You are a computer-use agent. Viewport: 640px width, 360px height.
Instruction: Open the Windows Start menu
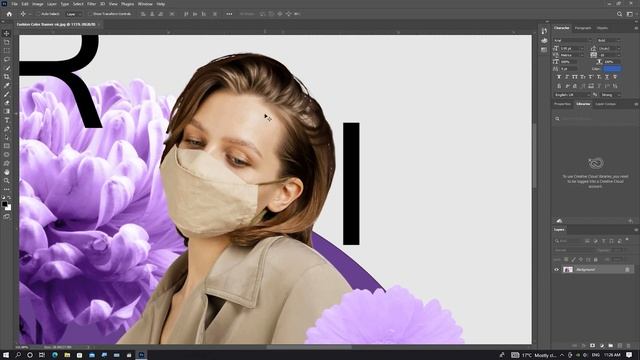[6, 355]
